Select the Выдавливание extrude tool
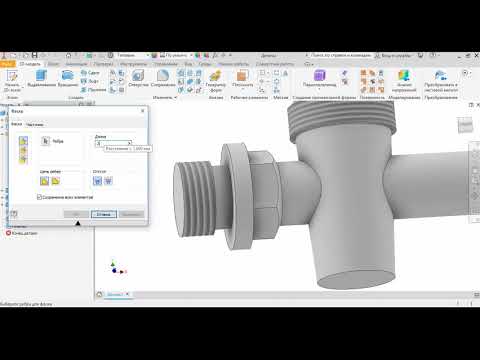480x360 pixels. coord(42,79)
